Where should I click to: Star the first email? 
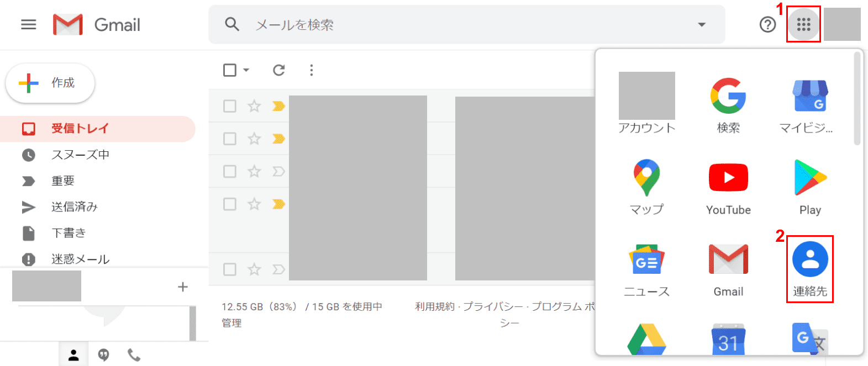(254, 106)
